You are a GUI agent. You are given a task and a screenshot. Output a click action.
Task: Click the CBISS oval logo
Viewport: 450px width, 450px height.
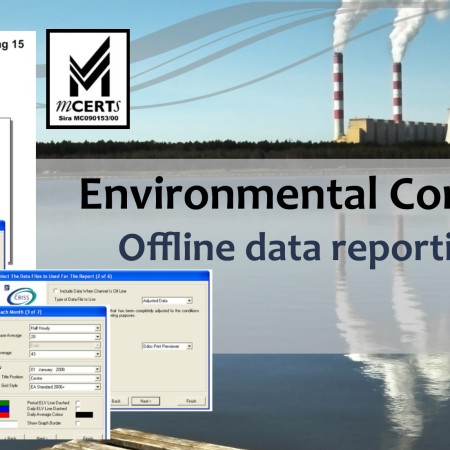(x=22, y=297)
